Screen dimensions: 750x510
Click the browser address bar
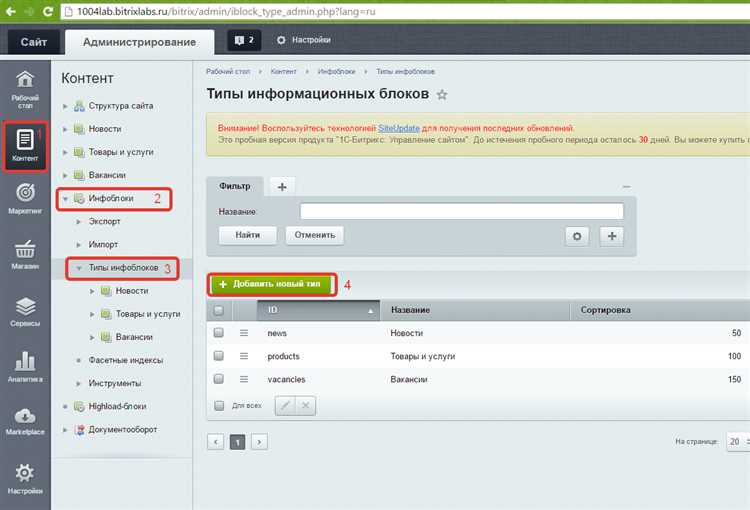point(407,11)
